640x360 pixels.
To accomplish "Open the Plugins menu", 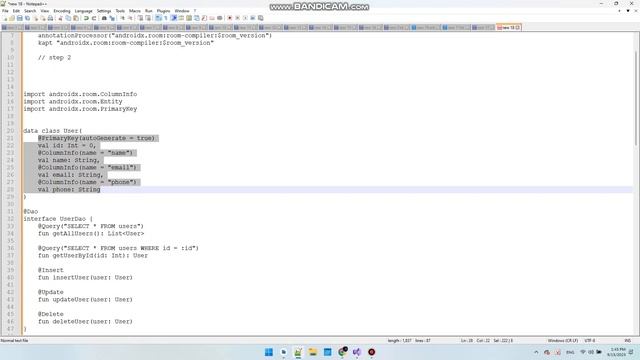I will coord(164,11).
